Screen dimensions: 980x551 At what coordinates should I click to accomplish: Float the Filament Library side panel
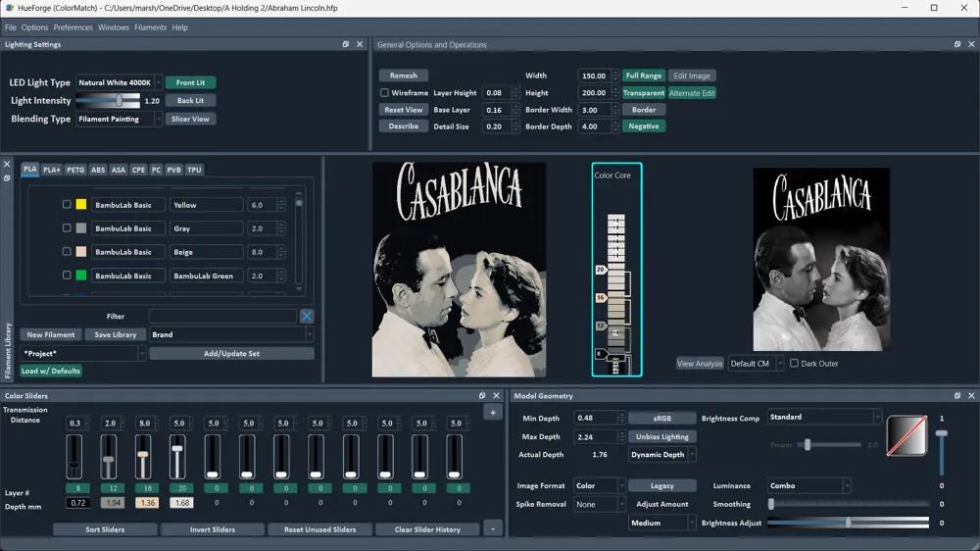7,178
